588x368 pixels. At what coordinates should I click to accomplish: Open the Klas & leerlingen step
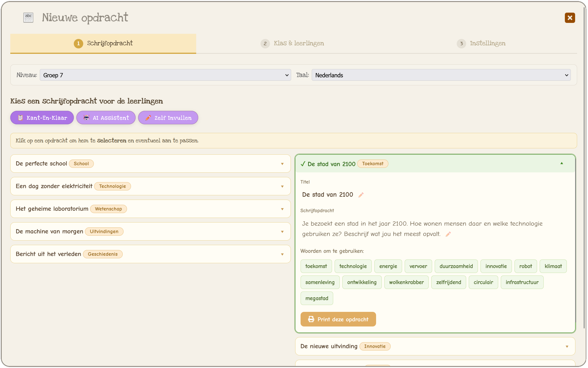click(292, 44)
